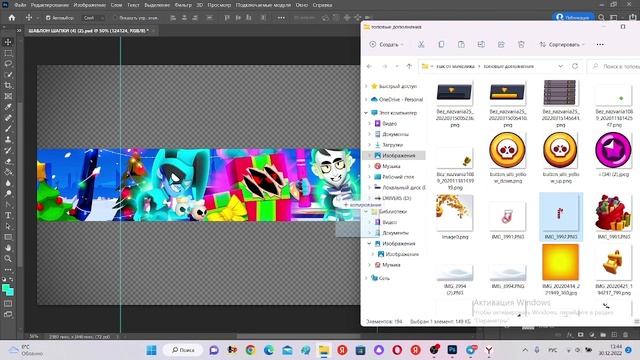Open the Загрузки folder in the sidebar

(x=393, y=144)
